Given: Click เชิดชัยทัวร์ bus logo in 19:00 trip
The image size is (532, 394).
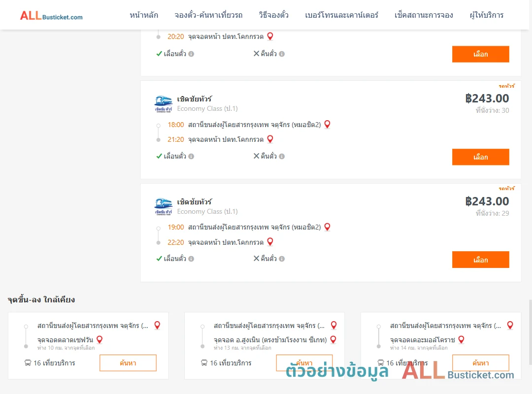Looking at the screenshot, I should pos(163,207).
